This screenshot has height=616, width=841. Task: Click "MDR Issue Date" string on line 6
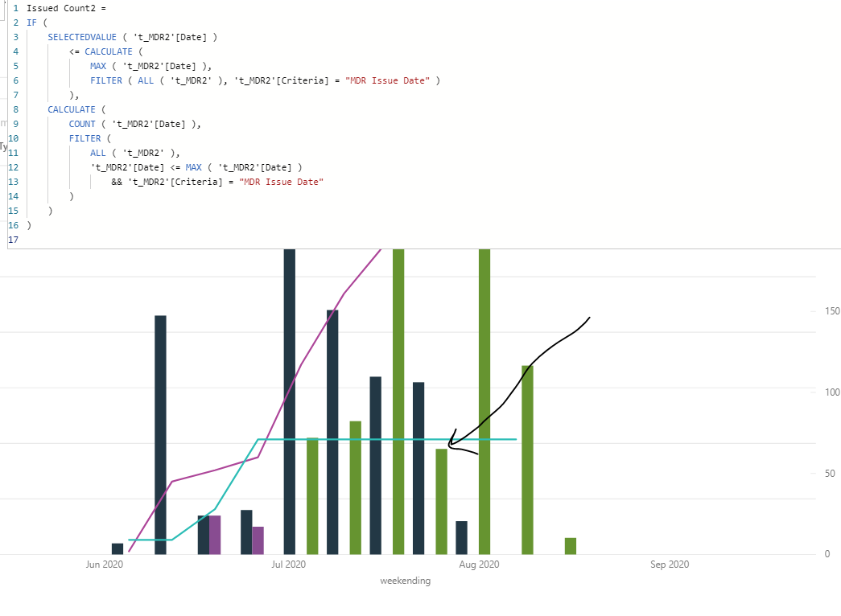click(x=387, y=80)
